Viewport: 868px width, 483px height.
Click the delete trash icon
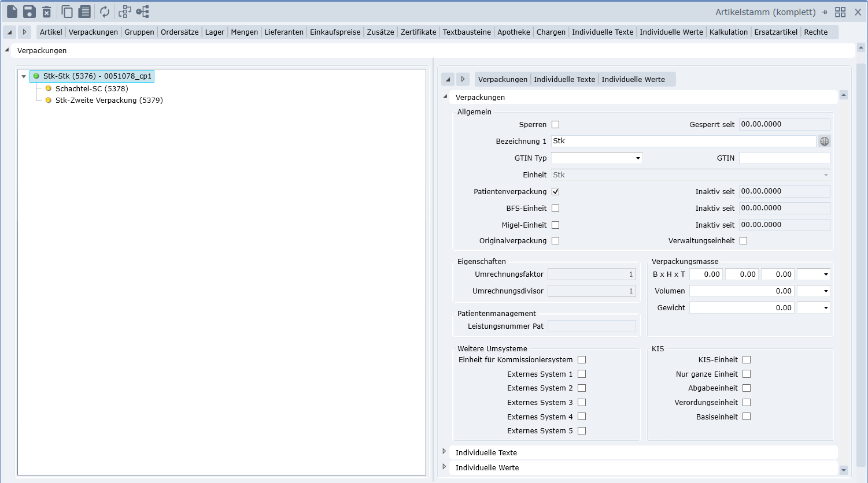(47, 12)
